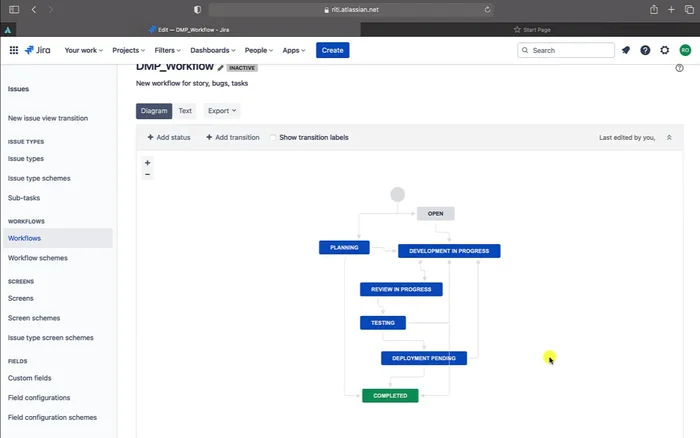
Task: Select REVIEW IN PROGRESS status node
Action: point(401,289)
